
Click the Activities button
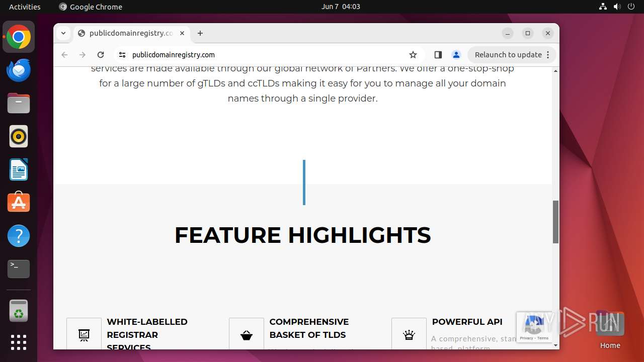(x=25, y=7)
